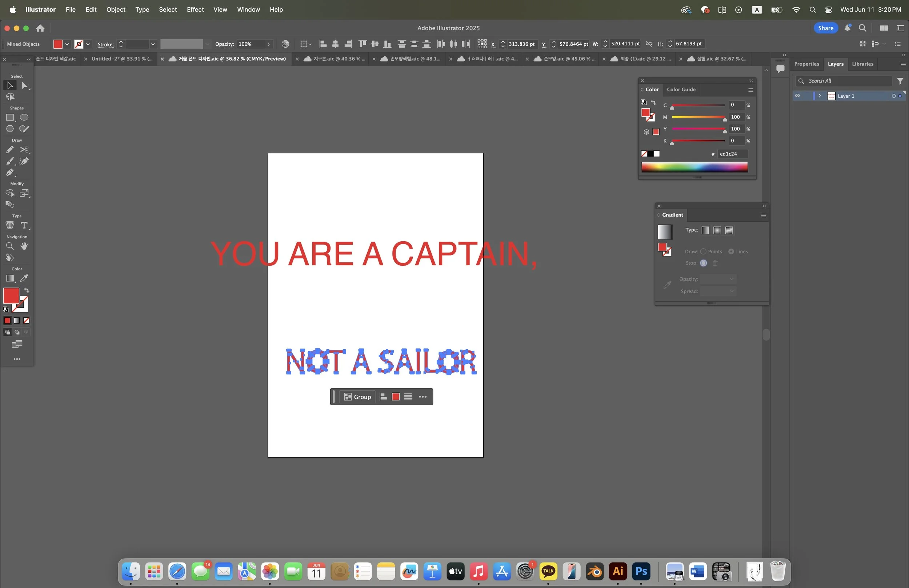Click the Paintbrush tool
The width and height of the screenshot is (909, 588).
click(x=10, y=161)
